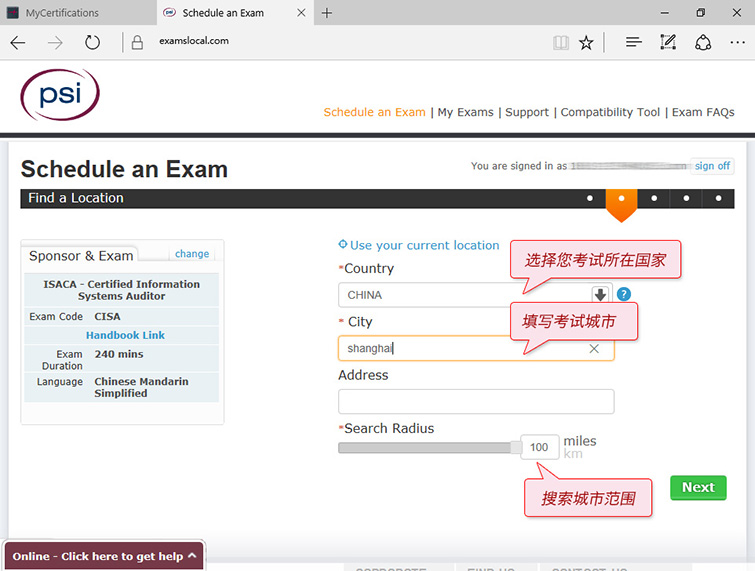The height and width of the screenshot is (571, 755).
Task: Open the Handbook Link
Action: click(x=125, y=335)
